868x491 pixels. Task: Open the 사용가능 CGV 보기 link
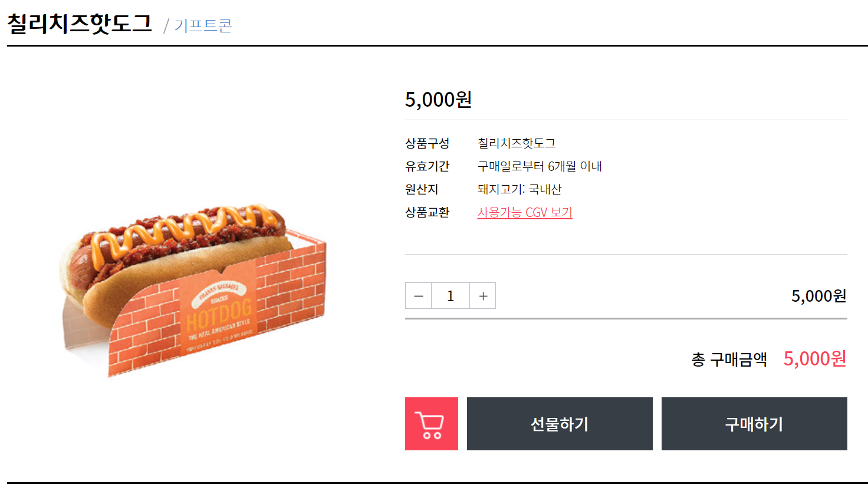(525, 212)
